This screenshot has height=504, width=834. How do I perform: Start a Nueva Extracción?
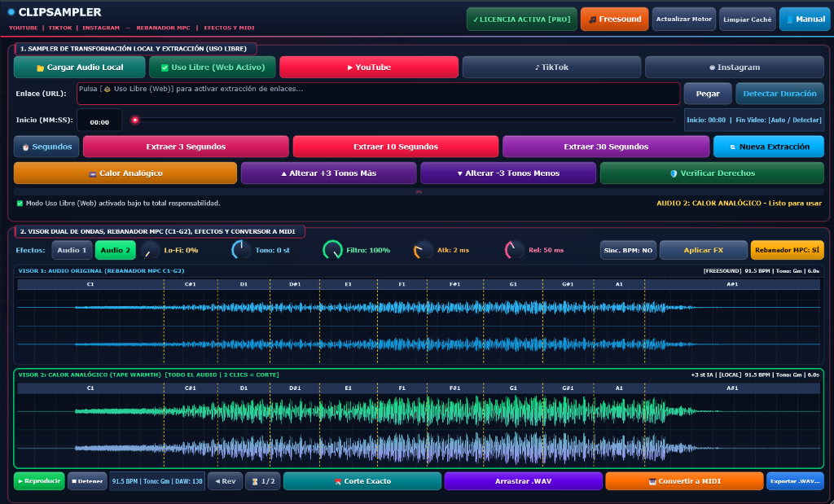click(x=769, y=147)
